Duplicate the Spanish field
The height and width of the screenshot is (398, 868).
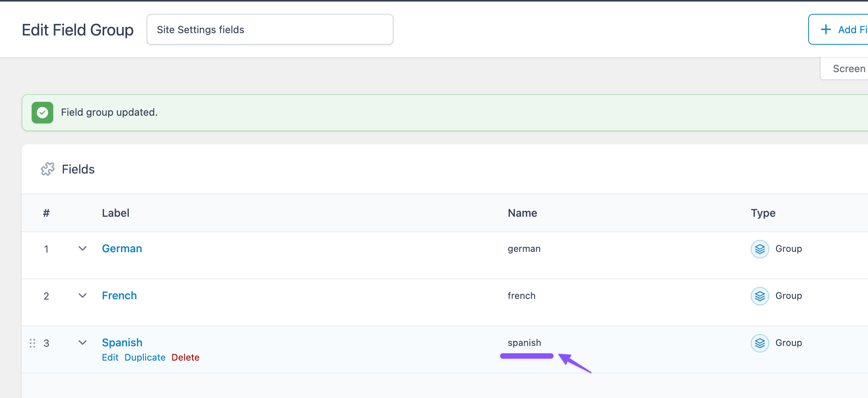[x=145, y=358]
